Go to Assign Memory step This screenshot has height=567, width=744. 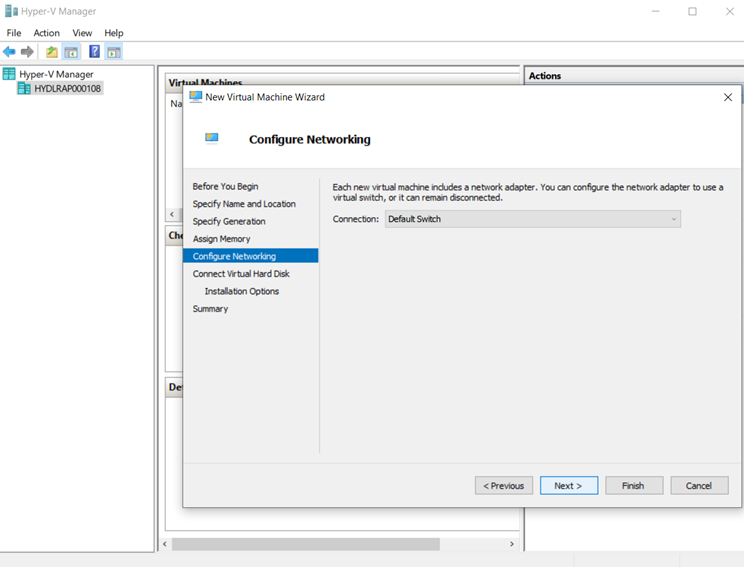point(221,239)
